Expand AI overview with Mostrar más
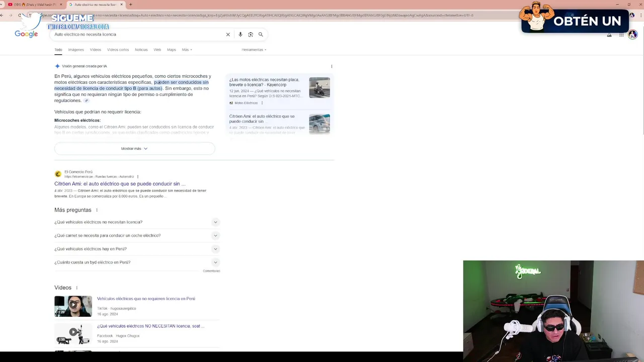This screenshot has height=362, width=644. 134,149
